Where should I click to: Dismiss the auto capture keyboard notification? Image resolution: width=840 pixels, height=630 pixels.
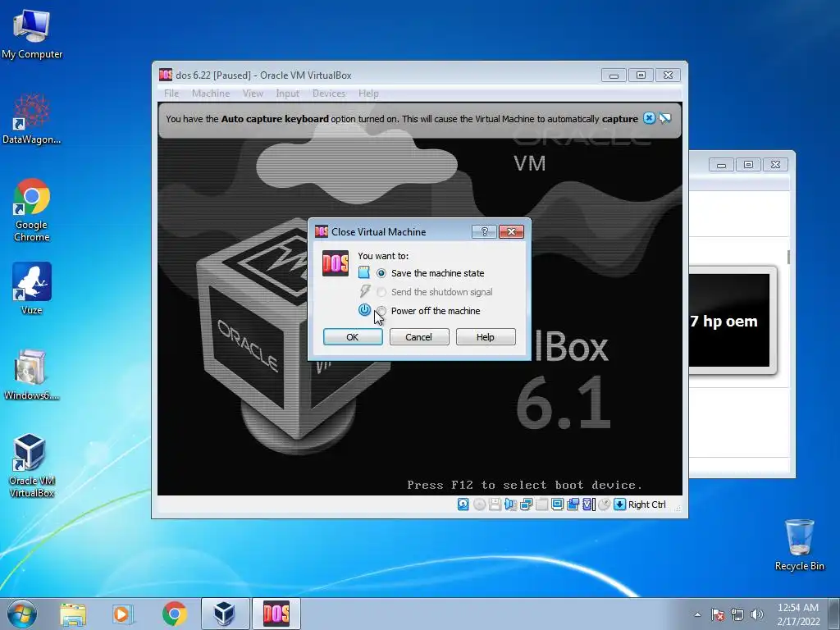tap(649, 118)
